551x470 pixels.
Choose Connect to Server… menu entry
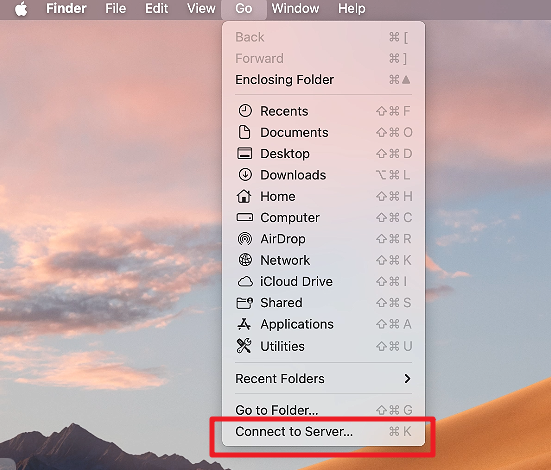pos(323,431)
